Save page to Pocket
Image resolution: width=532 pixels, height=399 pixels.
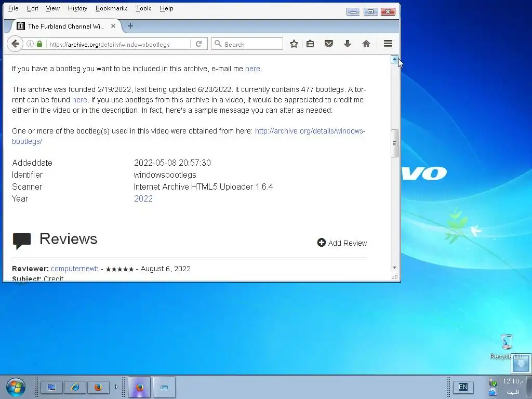tap(329, 44)
